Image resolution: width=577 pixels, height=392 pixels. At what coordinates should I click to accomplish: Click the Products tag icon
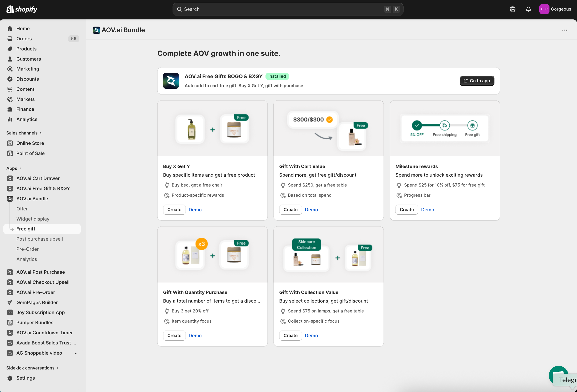point(10,49)
